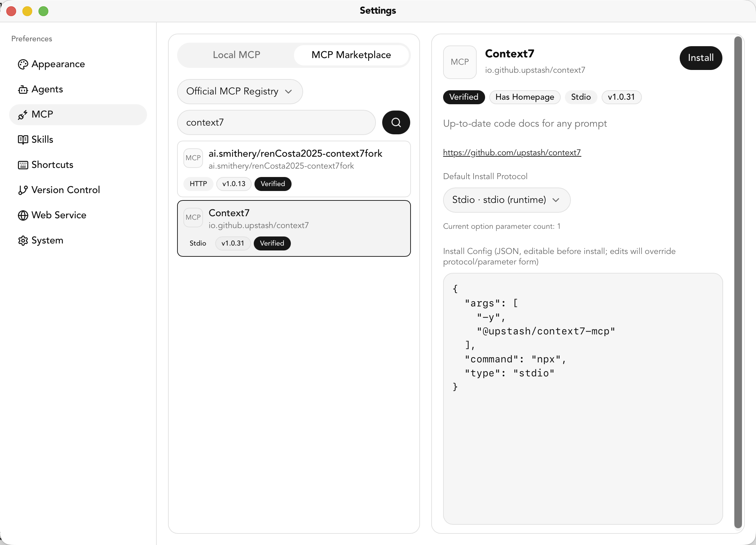Click the MCP logo of renCosta2025-context7fork result
The width and height of the screenshot is (756, 545).
193,158
